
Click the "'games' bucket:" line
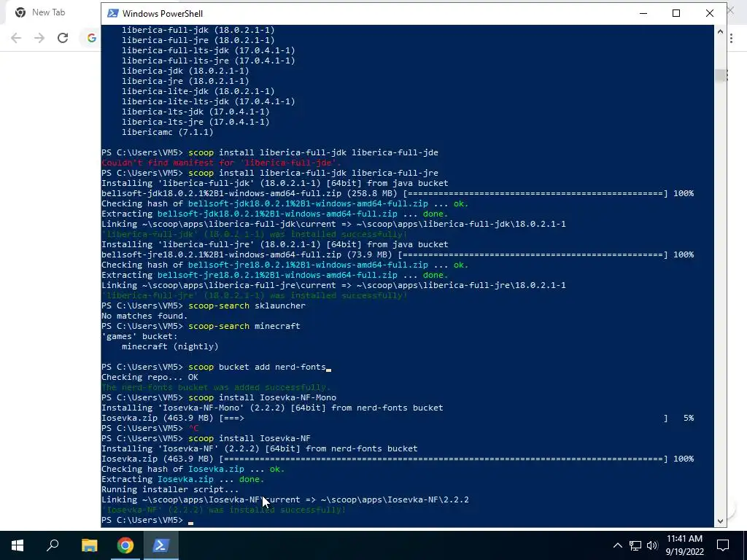point(139,336)
